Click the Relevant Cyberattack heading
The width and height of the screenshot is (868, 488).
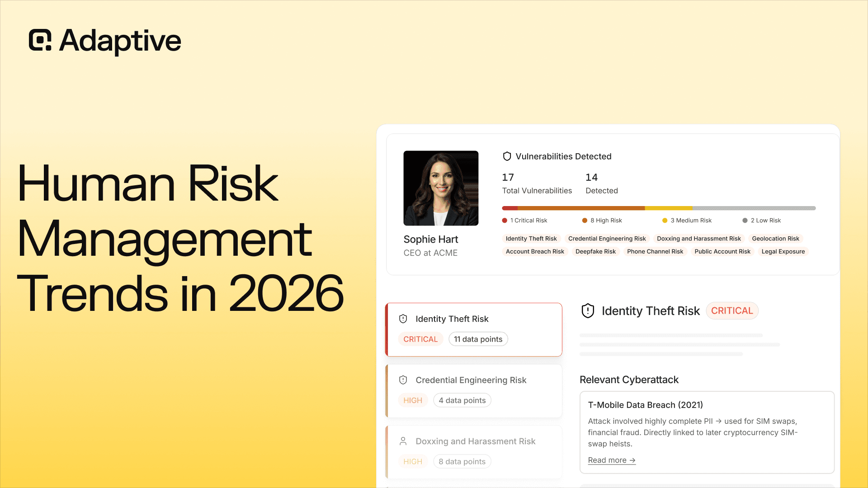[629, 380]
